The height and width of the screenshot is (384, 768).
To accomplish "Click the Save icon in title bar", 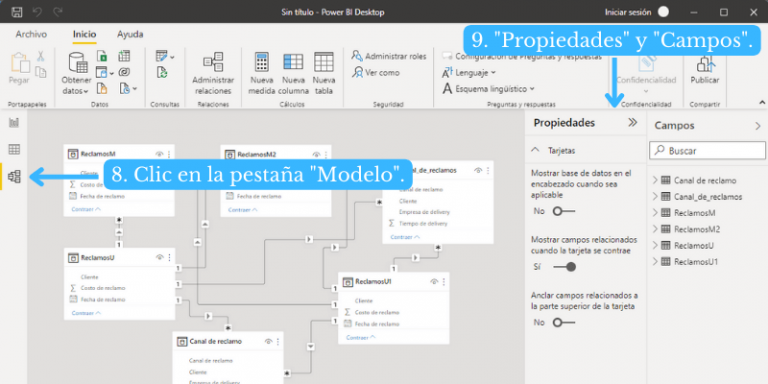I will (x=16, y=12).
